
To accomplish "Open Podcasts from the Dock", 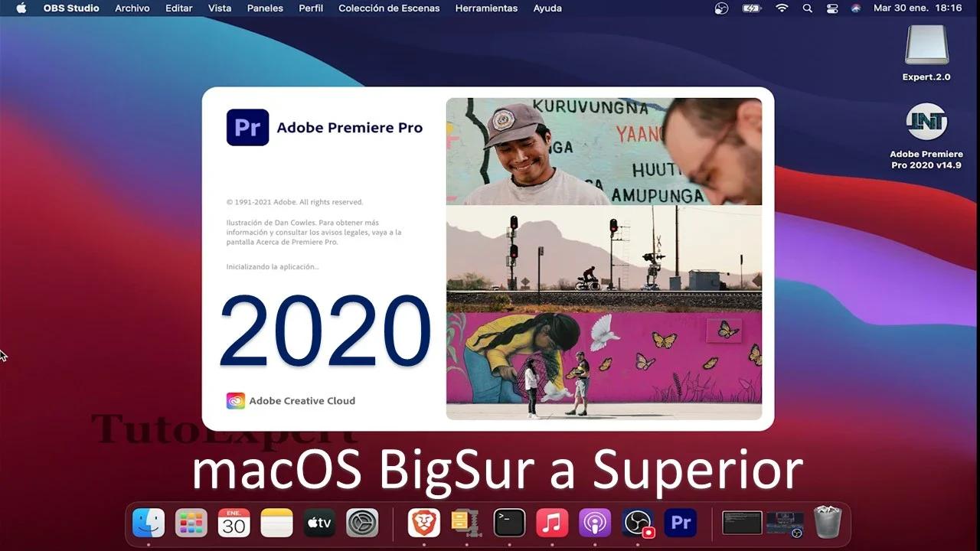I will (x=595, y=523).
